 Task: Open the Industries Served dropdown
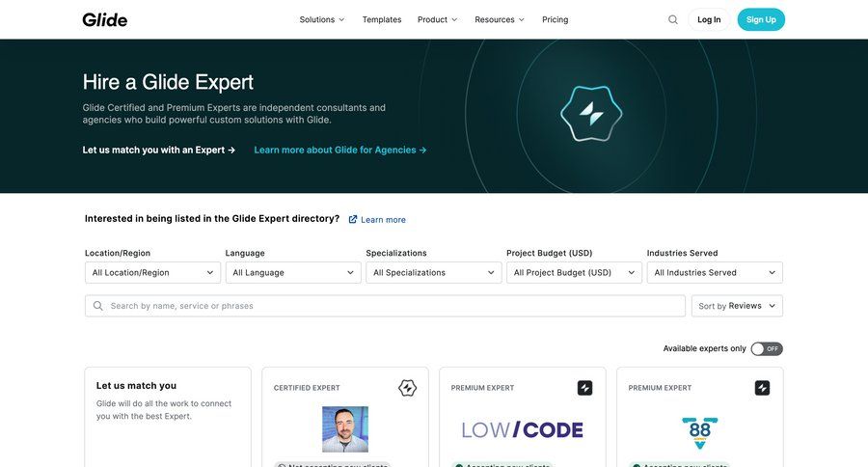coord(715,272)
